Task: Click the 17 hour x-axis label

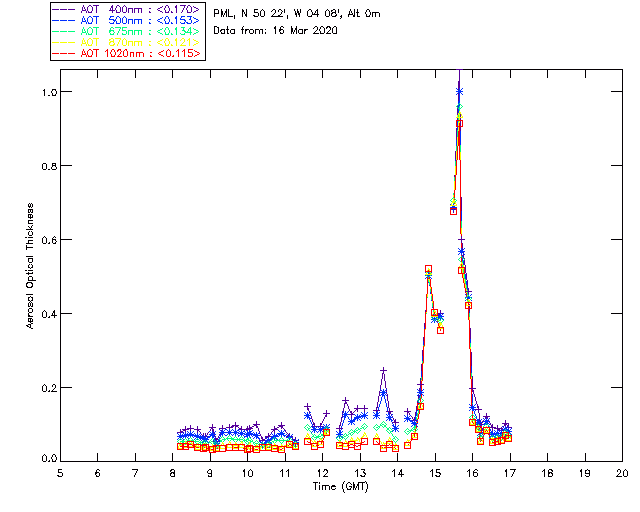Action: pos(510,473)
